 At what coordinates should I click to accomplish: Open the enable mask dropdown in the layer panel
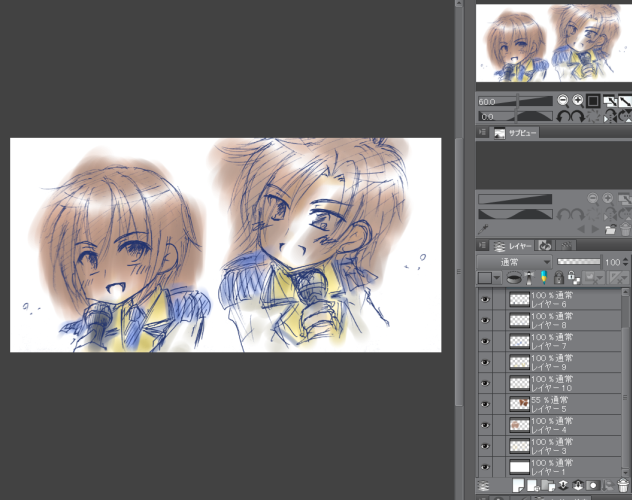click(x=594, y=278)
